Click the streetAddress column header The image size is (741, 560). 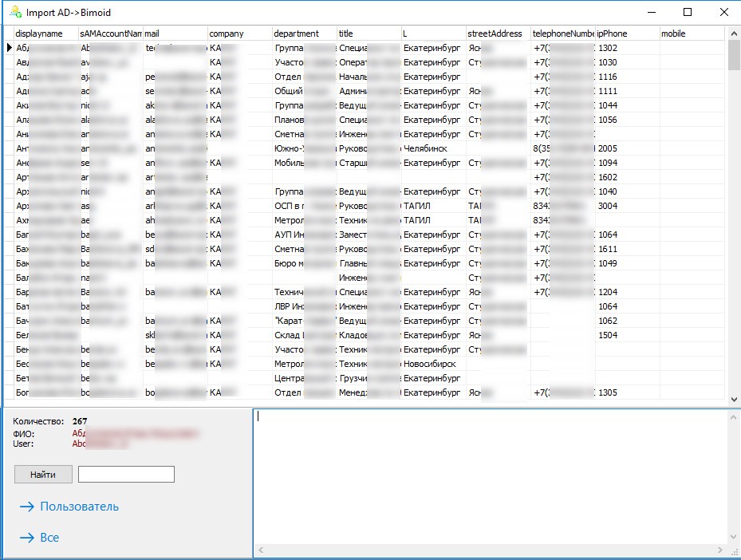pyautogui.click(x=498, y=34)
